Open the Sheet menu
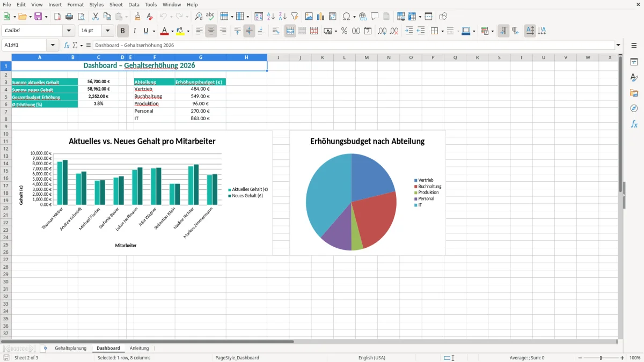Image resolution: width=644 pixels, height=362 pixels. (116, 4)
